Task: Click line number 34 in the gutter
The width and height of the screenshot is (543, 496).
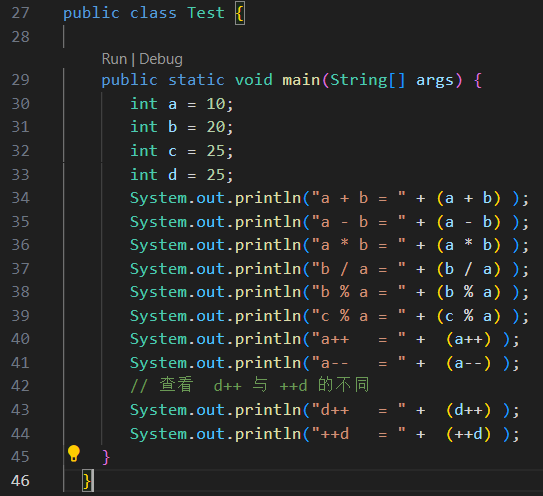Action: tap(20, 198)
